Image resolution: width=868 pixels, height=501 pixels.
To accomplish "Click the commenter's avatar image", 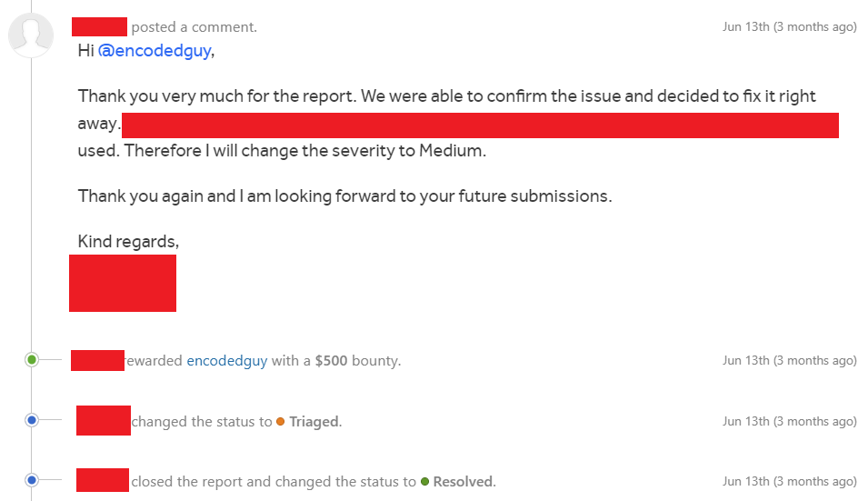I will [31, 35].
